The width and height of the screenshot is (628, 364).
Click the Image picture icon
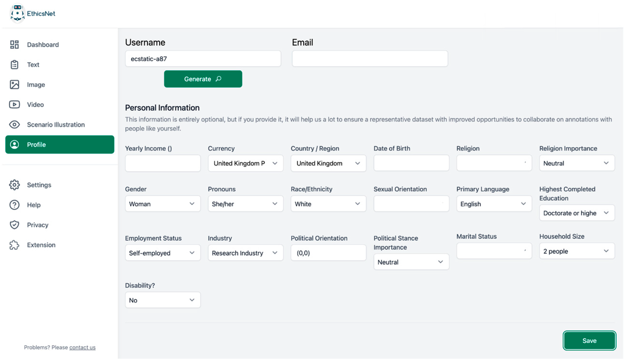tap(14, 85)
